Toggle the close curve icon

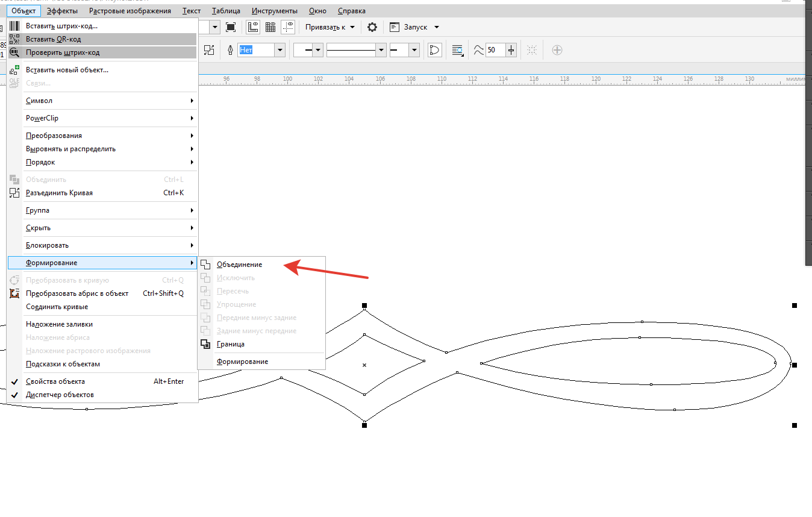click(x=434, y=50)
